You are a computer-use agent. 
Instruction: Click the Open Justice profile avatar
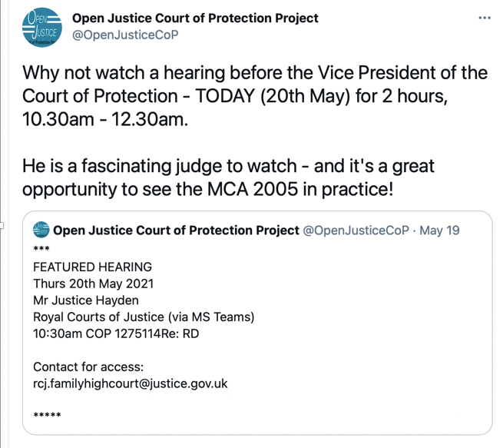tap(41, 28)
